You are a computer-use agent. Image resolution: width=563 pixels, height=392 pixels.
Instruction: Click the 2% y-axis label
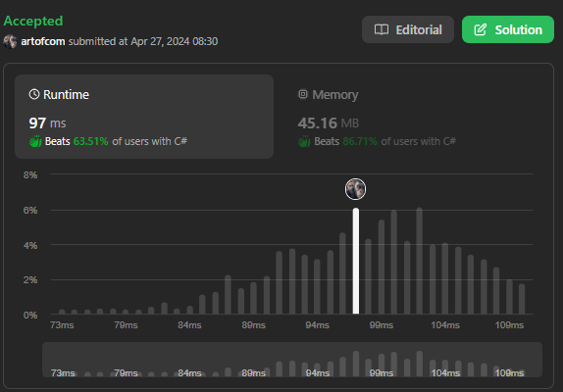(x=30, y=279)
